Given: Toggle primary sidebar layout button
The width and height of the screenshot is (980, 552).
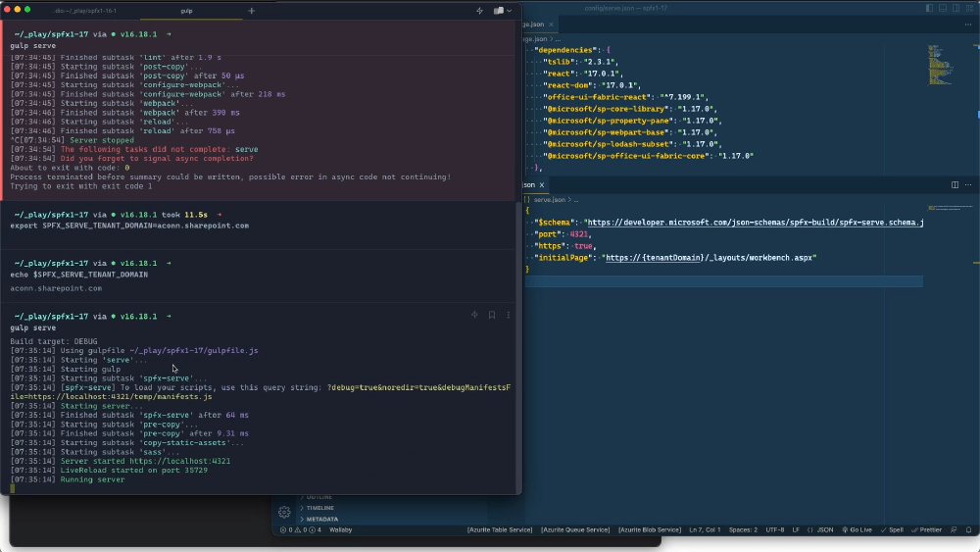Looking at the screenshot, I should pyautogui.click(x=929, y=7).
